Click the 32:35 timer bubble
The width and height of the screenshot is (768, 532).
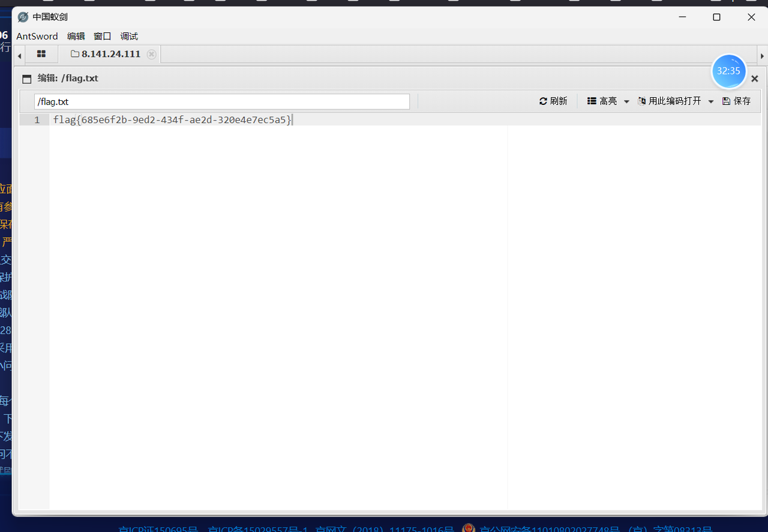(x=728, y=71)
